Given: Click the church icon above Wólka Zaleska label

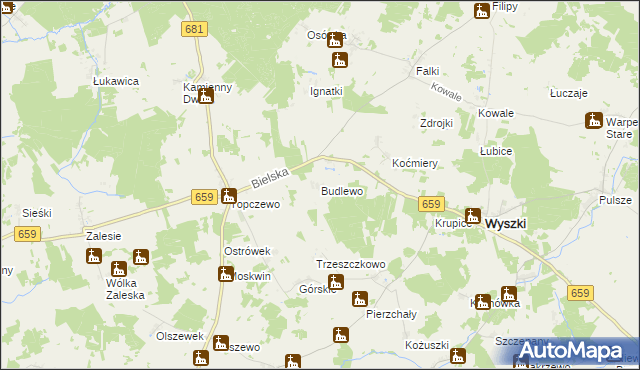Looking at the screenshot, I should click(x=119, y=269).
